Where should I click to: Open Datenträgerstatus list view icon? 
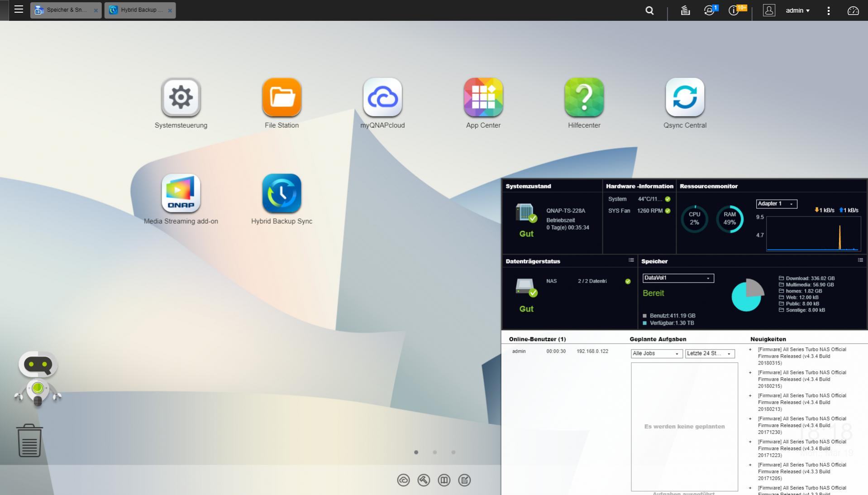point(631,260)
